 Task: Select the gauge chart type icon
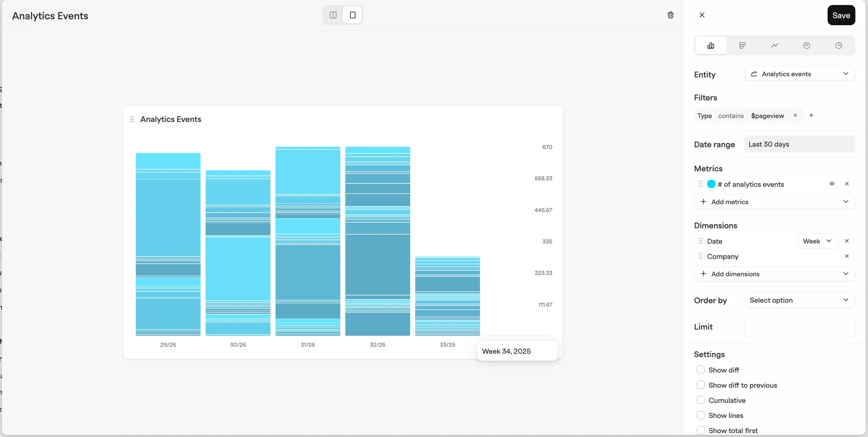(807, 45)
